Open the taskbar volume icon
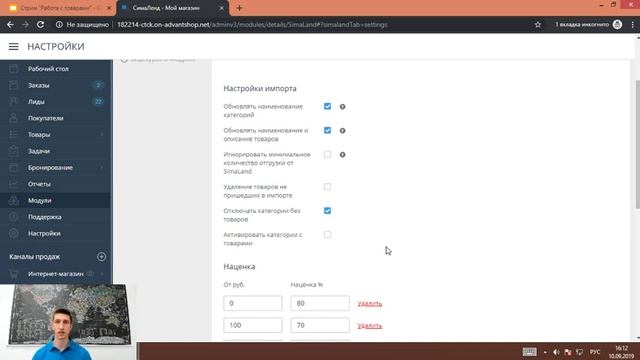Screen dimensions: 640x360 [x=556, y=352]
